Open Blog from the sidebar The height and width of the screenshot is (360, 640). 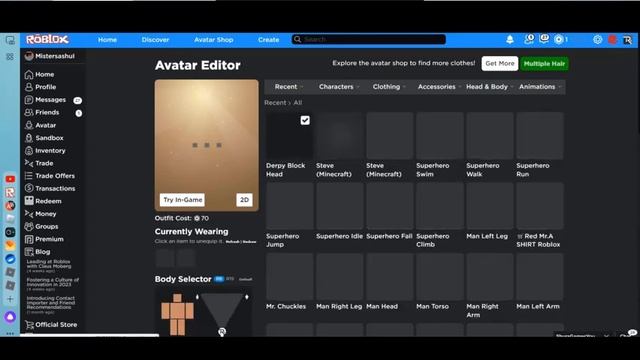click(38, 252)
